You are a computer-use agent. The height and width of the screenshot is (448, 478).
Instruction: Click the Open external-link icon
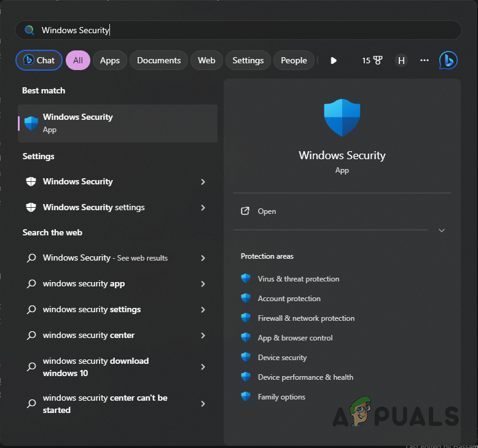[x=245, y=211]
